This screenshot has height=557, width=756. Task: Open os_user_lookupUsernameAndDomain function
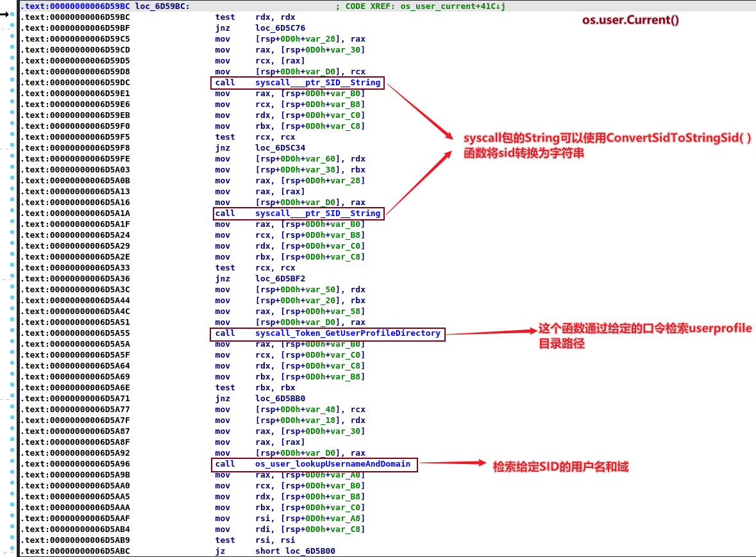pyautogui.click(x=332, y=464)
